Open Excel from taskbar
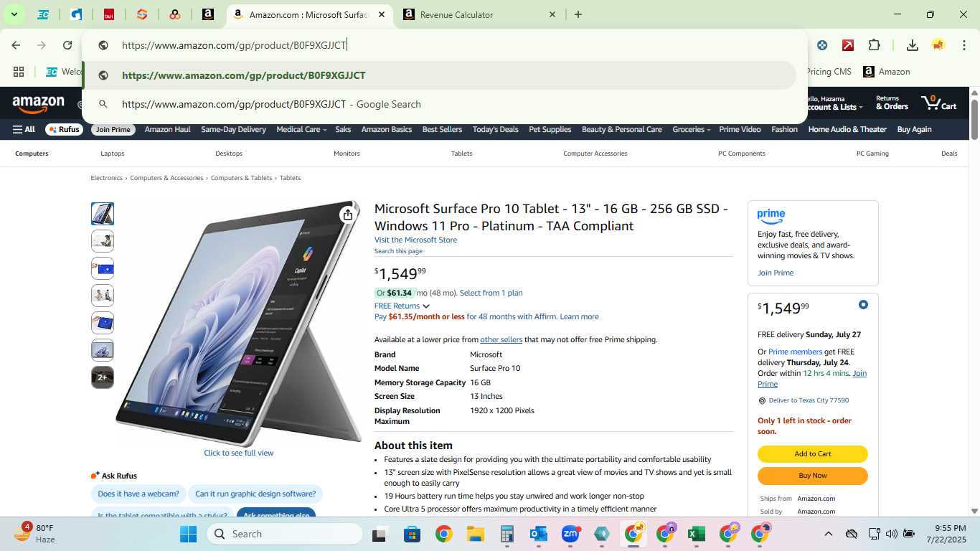 [696, 534]
